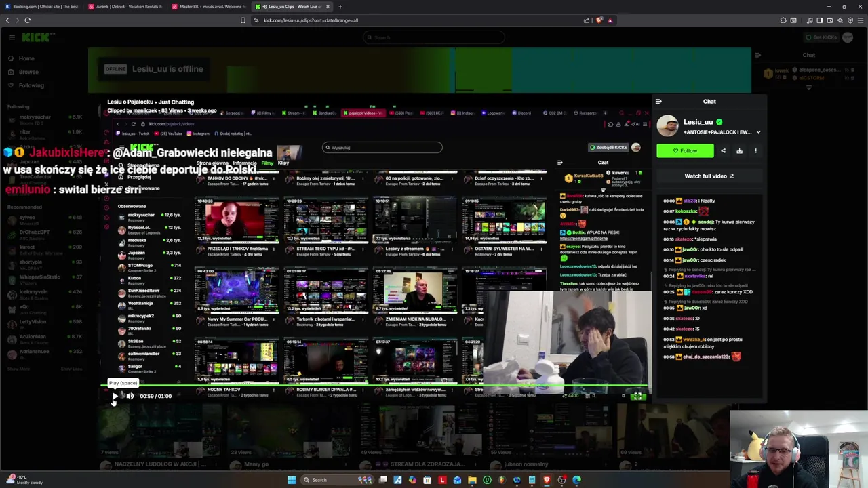868x488 pixels.
Task: Go to Browse in the Kick sidebar
Action: pos(28,72)
